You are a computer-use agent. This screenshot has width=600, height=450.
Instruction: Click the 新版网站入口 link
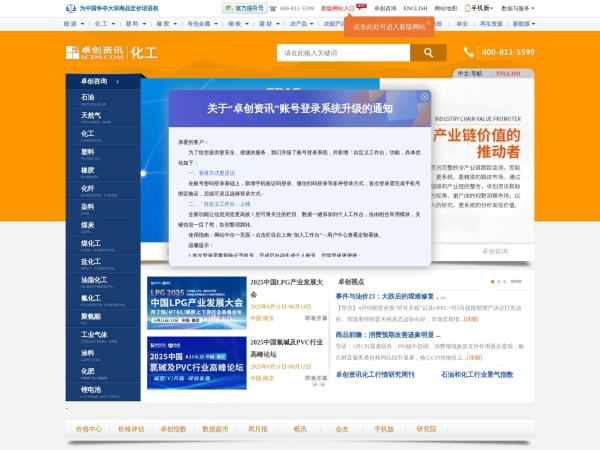pos(338,8)
